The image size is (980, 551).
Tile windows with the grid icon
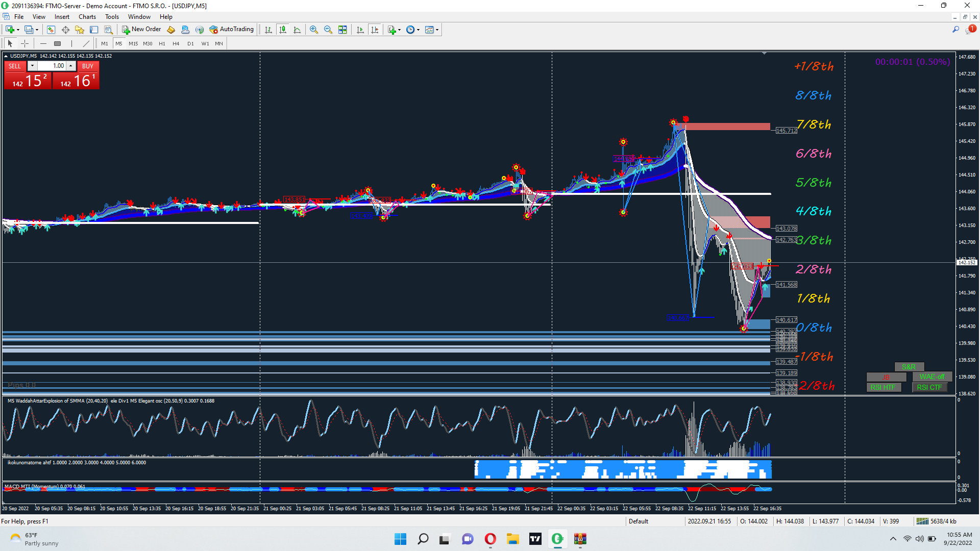(x=342, y=30)
